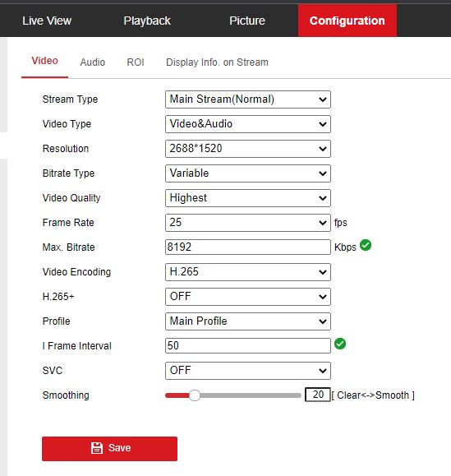Open the Video Quality dropdown
Image resolution: width=451 pixels, height=476 pixels.
click(248, 198)
